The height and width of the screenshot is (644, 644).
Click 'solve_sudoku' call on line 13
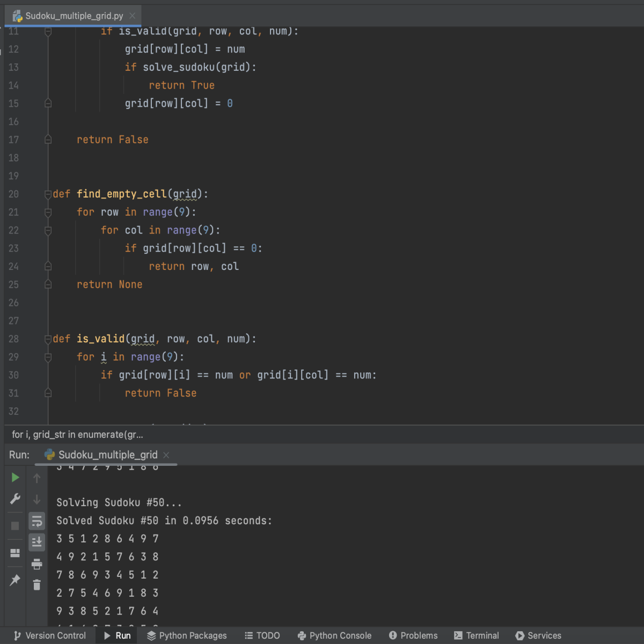pos(179,67)
